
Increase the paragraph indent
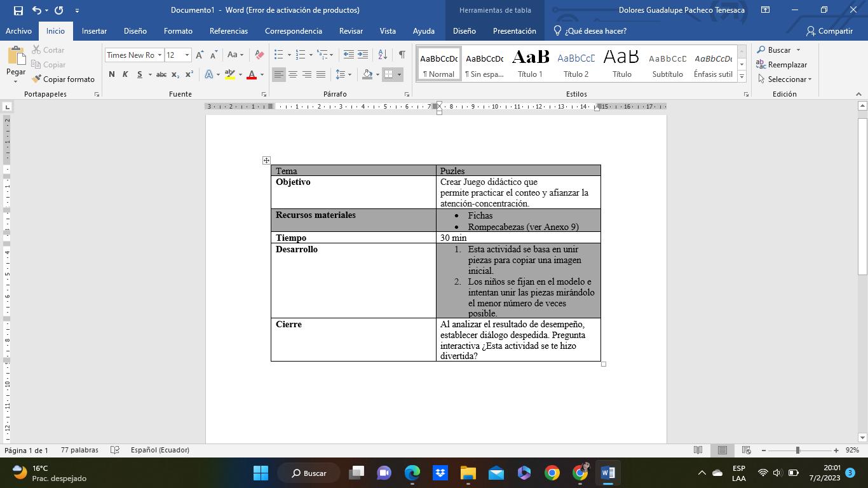(x=363, y=55)
